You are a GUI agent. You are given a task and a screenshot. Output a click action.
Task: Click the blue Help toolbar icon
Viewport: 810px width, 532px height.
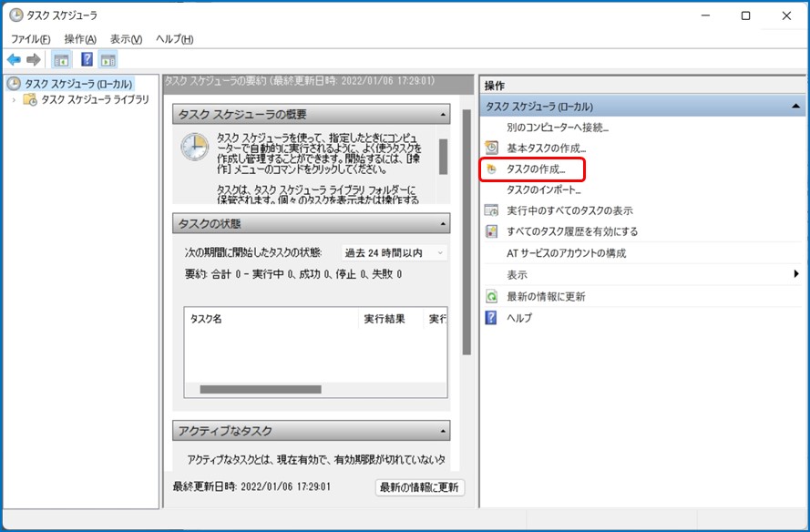87,60
